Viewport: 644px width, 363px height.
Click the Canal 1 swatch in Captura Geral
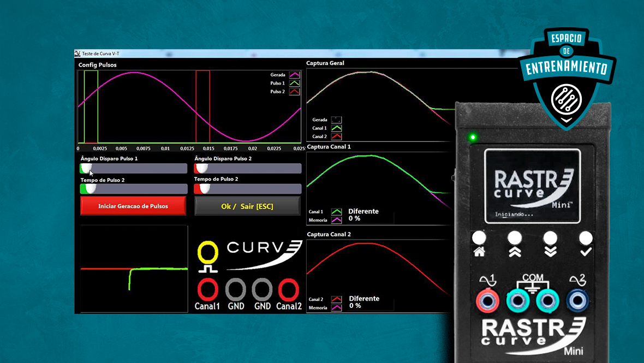pos(336,128)
